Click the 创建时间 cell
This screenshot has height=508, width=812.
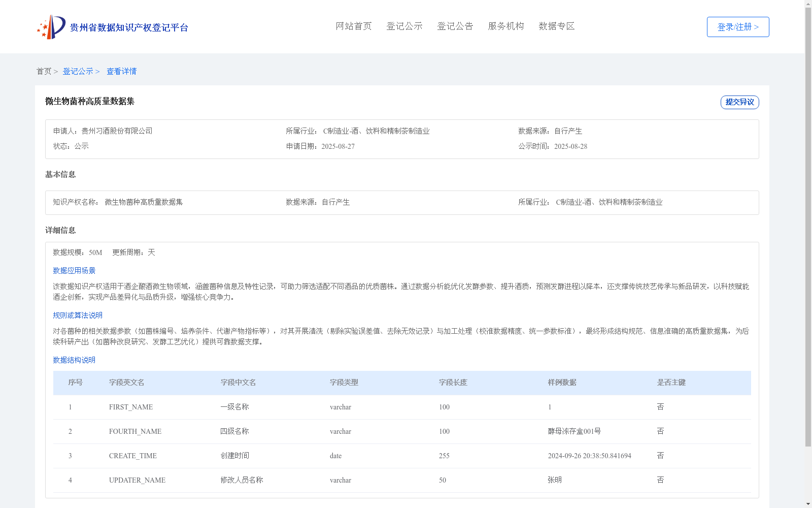(x=235, y=456)
